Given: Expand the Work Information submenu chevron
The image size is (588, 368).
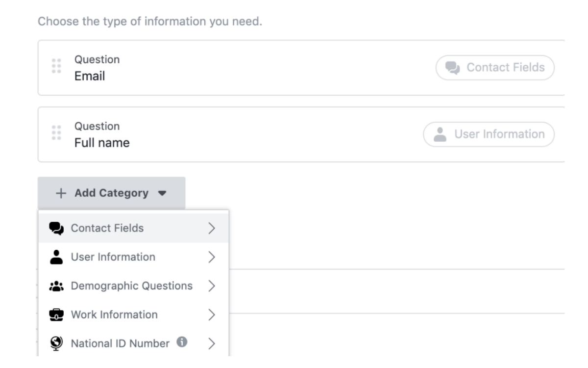Looking at the screenshot, I should click(212, 315).
